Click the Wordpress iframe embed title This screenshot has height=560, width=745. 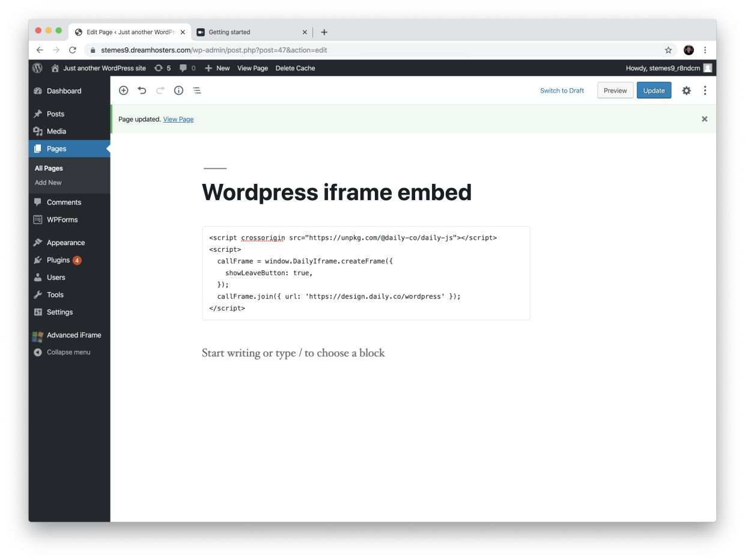coord(336,192)
